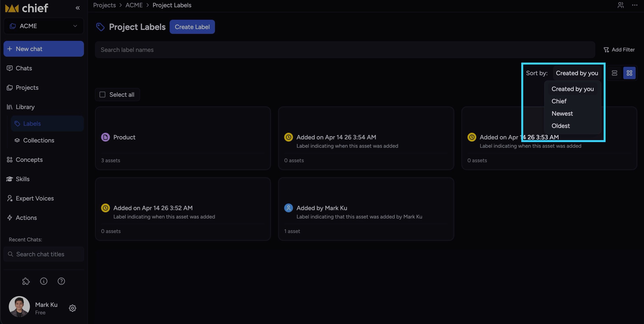This screenshot has height=324, width=644.
Task: Click the Added by Mark Ku person icon
Action: point(289,208)
